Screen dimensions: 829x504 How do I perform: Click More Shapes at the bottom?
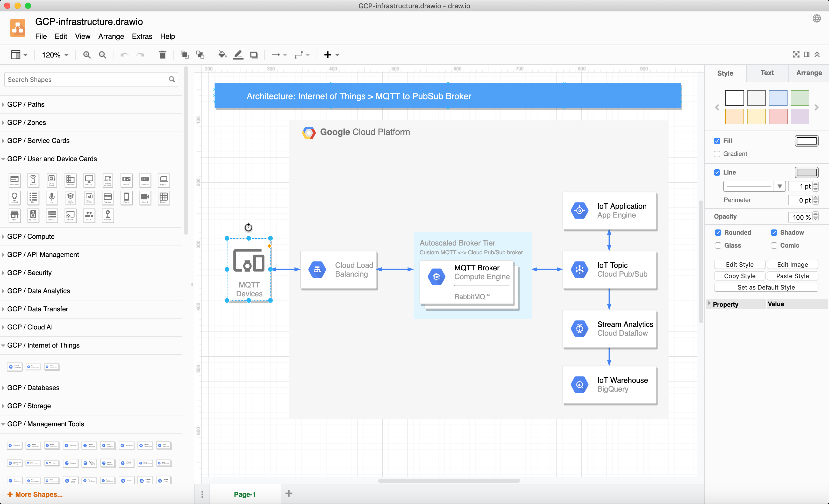point(35,494)
